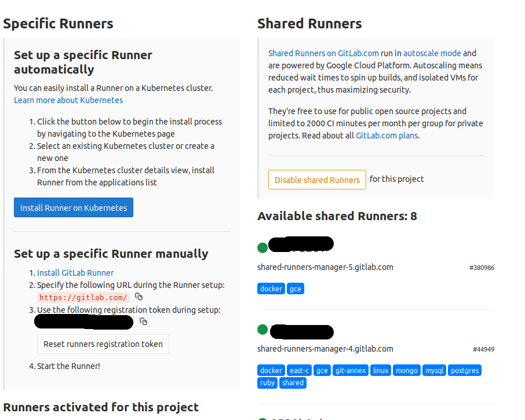Click the Shared Runners heading

309,24
